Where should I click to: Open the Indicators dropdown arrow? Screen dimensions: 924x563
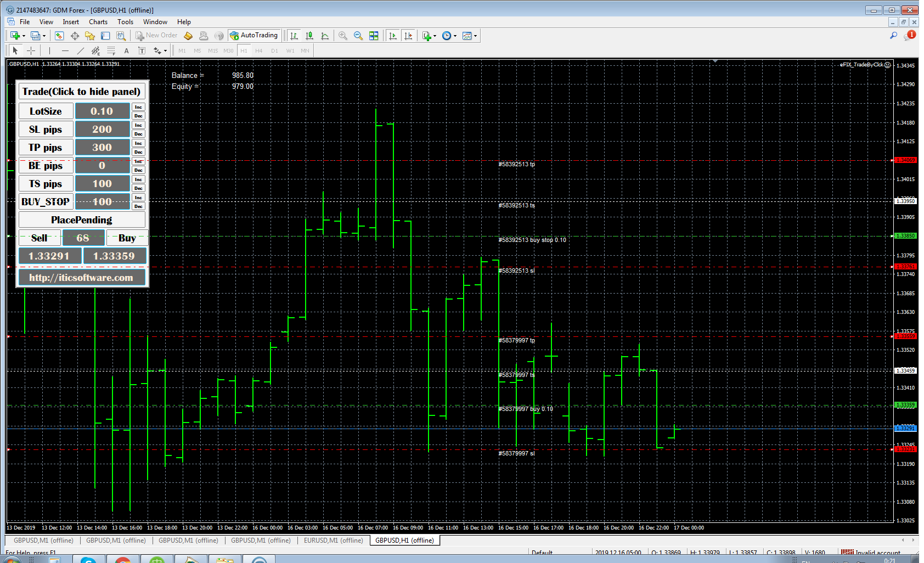(434, 36)
